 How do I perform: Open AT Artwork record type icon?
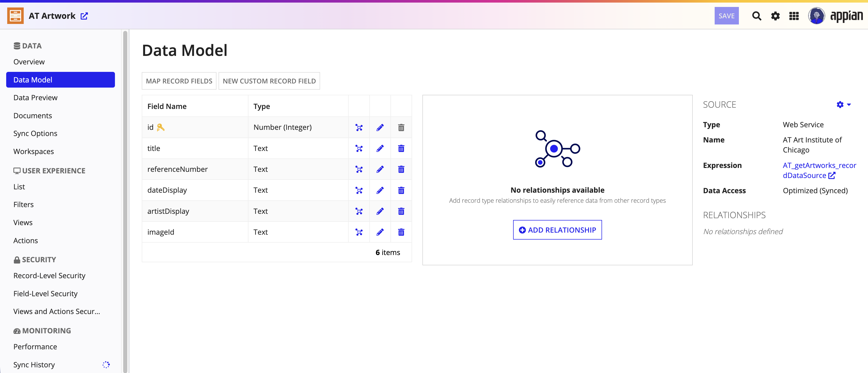click(15, 16)
